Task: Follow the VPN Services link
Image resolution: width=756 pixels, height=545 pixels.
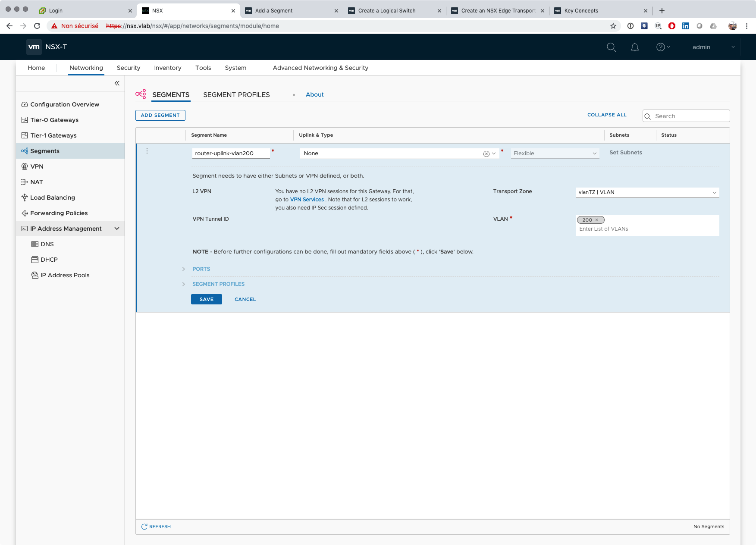Action: coord(307,200)
